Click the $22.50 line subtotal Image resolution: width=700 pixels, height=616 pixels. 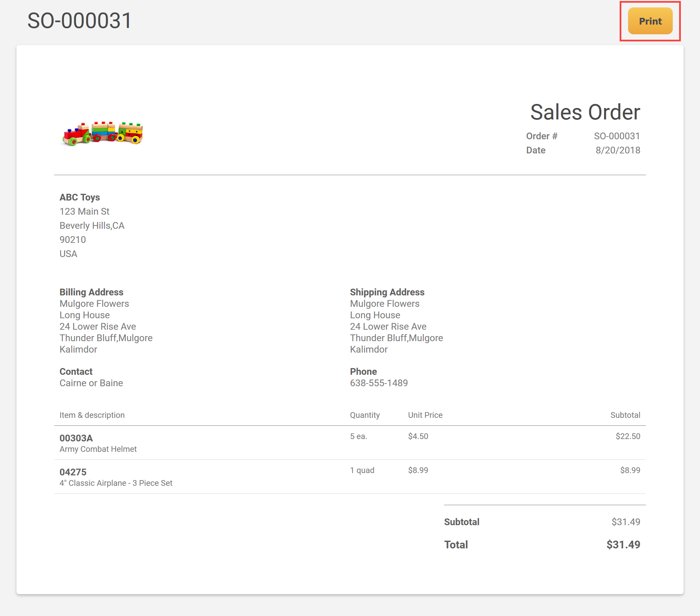pyautogui.click(x=627, y=436)
